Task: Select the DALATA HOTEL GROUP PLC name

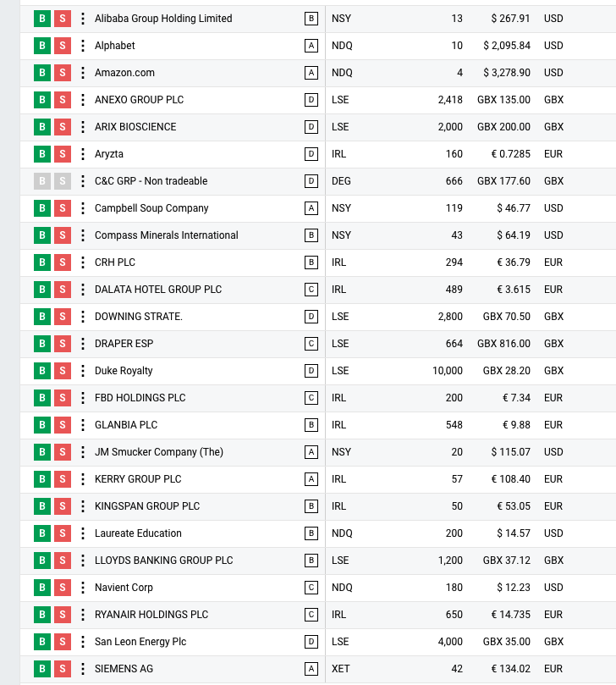Action: (158, 290)
